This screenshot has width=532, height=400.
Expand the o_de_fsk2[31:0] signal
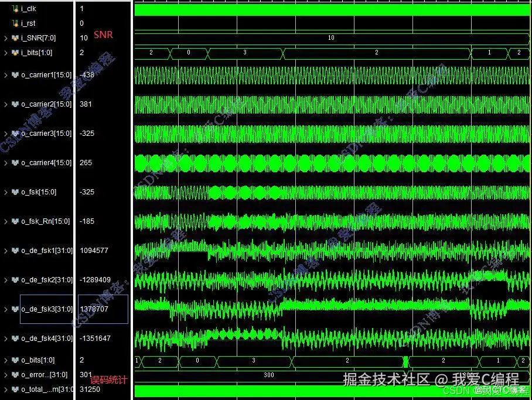click(6, 280)
